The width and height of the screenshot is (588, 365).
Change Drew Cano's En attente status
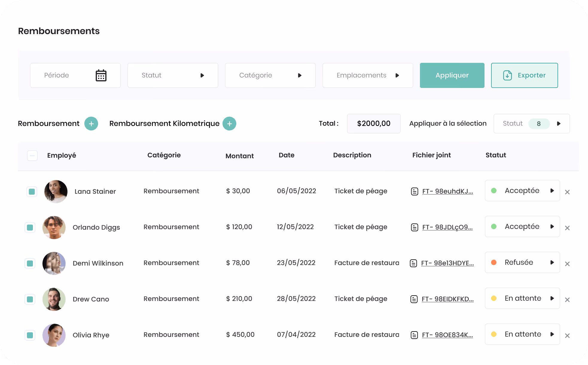tap(523, 298)
